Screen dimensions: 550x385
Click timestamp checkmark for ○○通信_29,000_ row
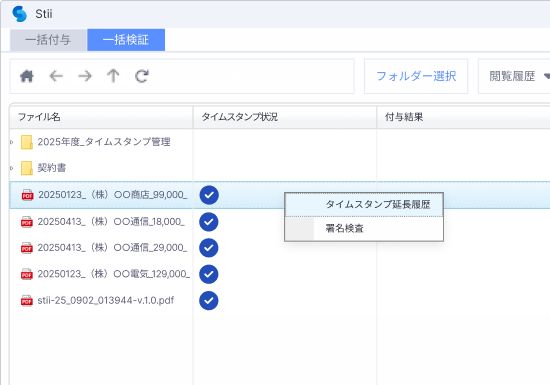click(x=209, y=248)
